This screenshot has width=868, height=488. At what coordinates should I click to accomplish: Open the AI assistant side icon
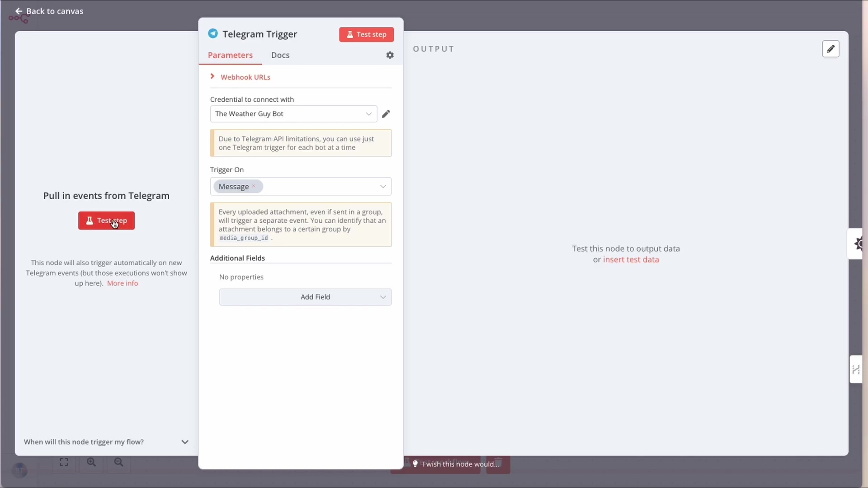point(858,244)
